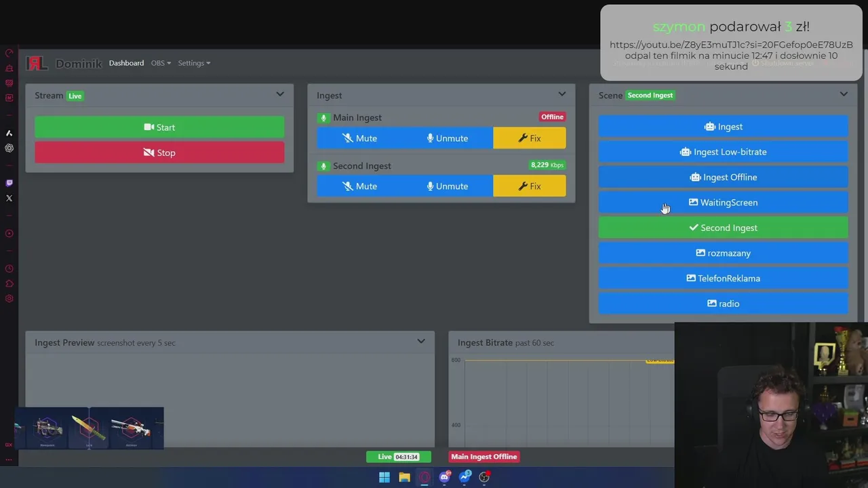Open Discord from the taskbar
Image resolution: width=868 pixels, height=488 pixels.
click(x=444, y=477)
